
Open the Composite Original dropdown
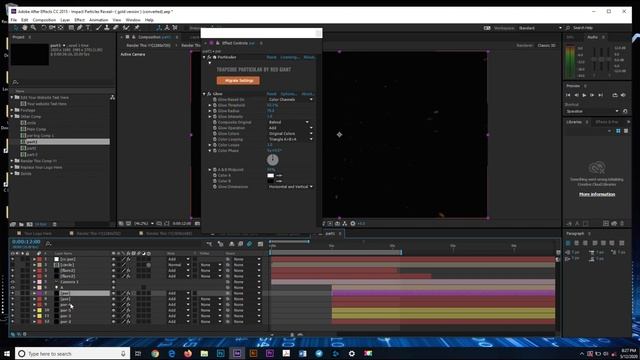click(x=288, y=122)
